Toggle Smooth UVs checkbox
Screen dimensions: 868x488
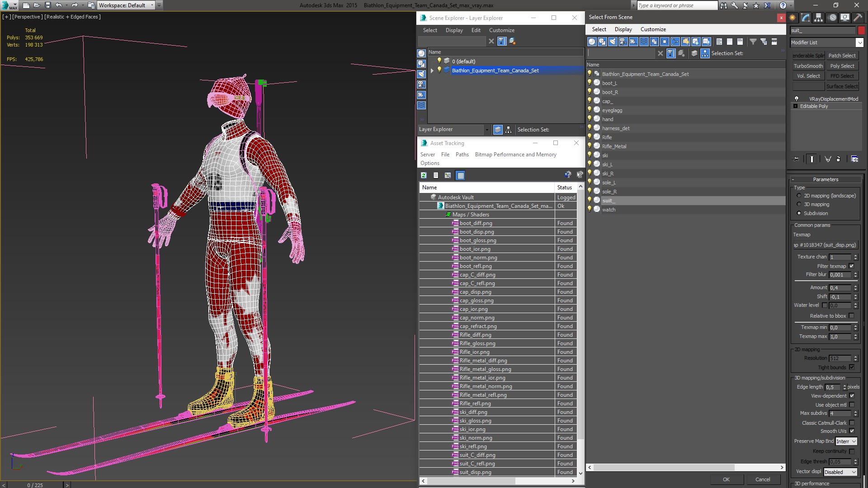coord(852,431)
